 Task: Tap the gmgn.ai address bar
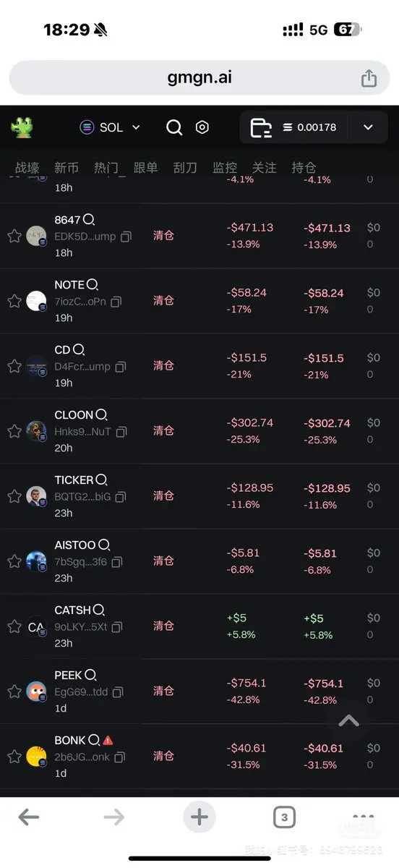(x=199, y=77)
